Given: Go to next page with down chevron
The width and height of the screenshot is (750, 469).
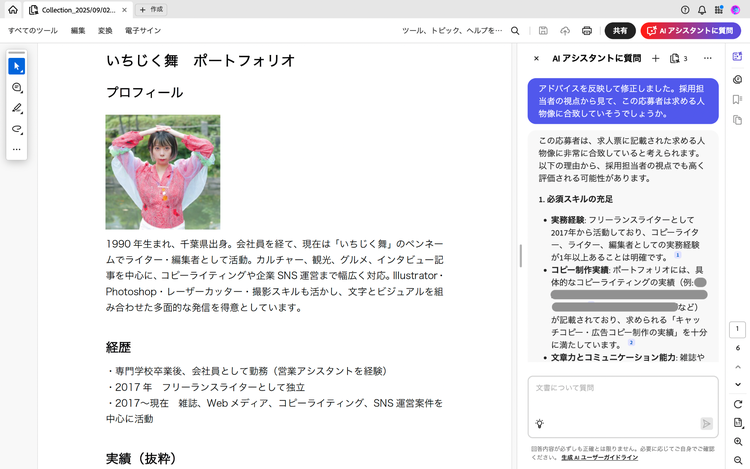Looking at the screenshot, I should (737, 384).
